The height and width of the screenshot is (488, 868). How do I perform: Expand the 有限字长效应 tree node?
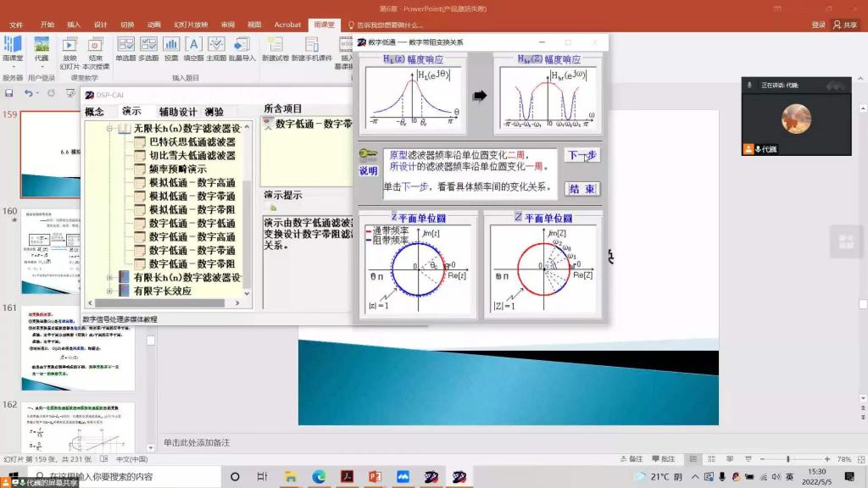click(110, 291)
